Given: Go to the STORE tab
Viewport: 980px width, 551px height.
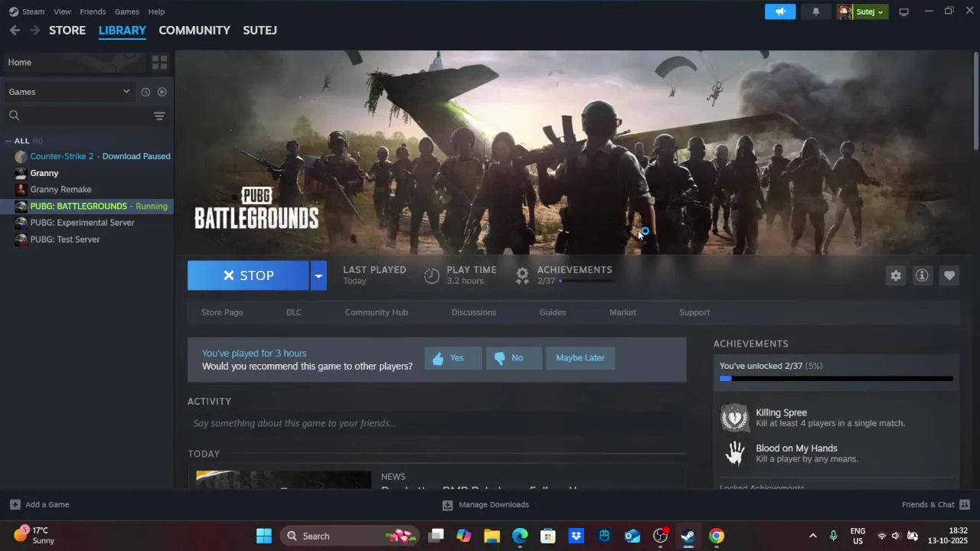Looking at the screenshot, I should 67,30.
